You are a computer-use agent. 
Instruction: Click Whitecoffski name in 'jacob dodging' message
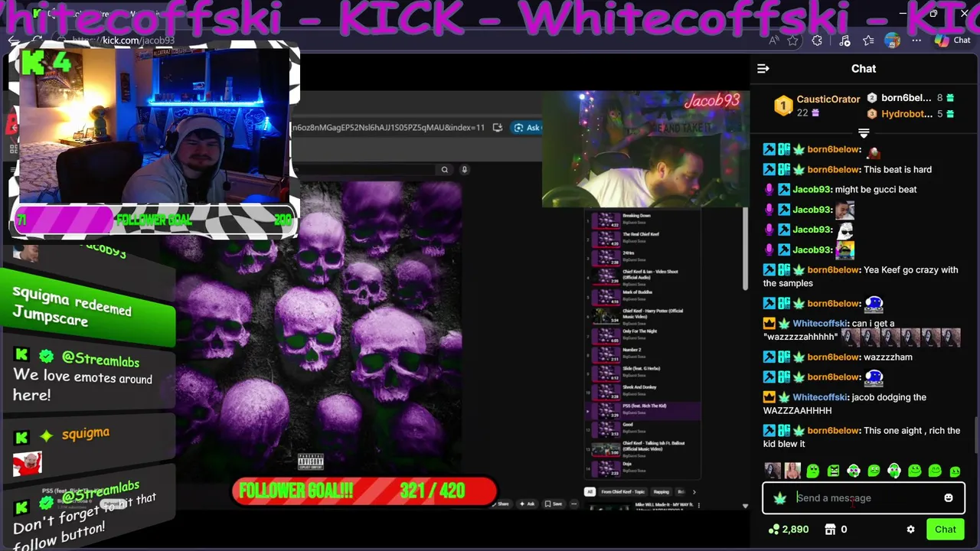pyautogui.click(x=820, y=397)
